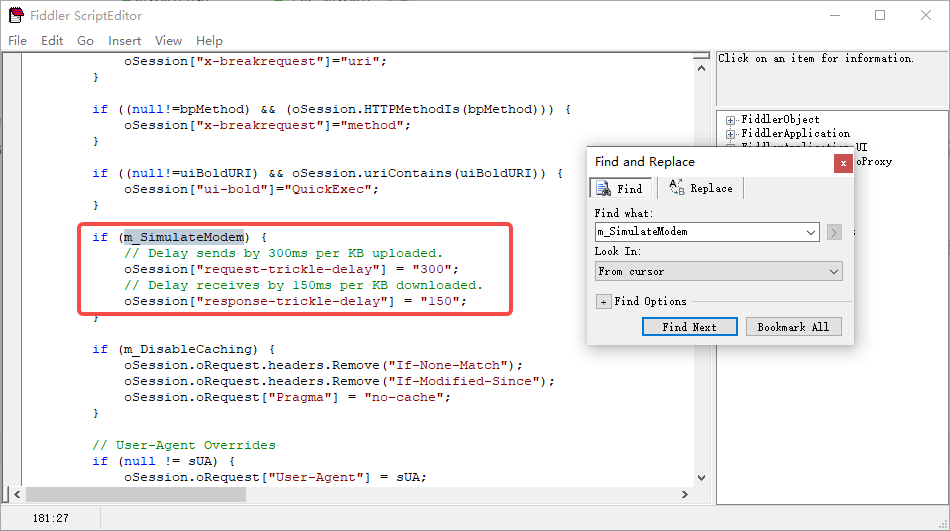
Task: Open the Insert menu
Action: tap(124, 41)
